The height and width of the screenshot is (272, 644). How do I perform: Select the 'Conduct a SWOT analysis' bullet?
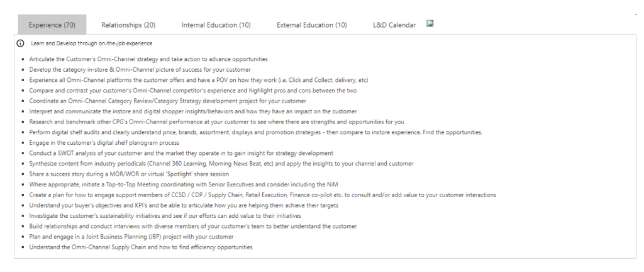click(x=181, y=153)
